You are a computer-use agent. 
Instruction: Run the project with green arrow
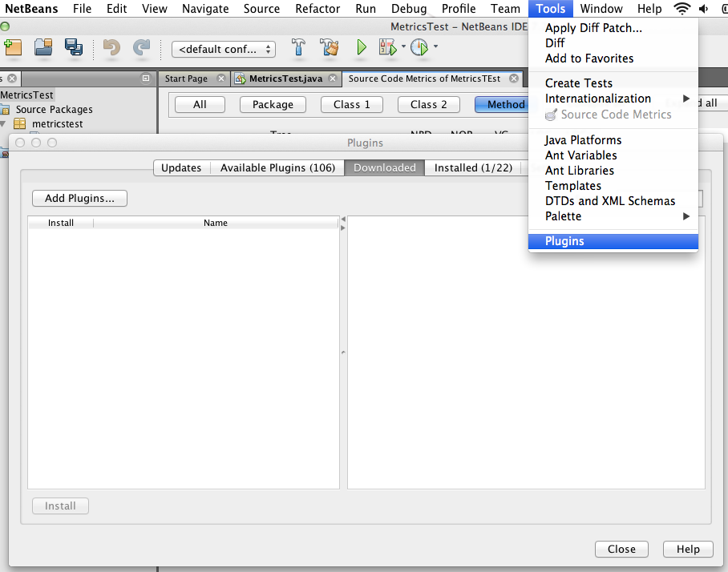pyautogui.click(x=362, y=47)
